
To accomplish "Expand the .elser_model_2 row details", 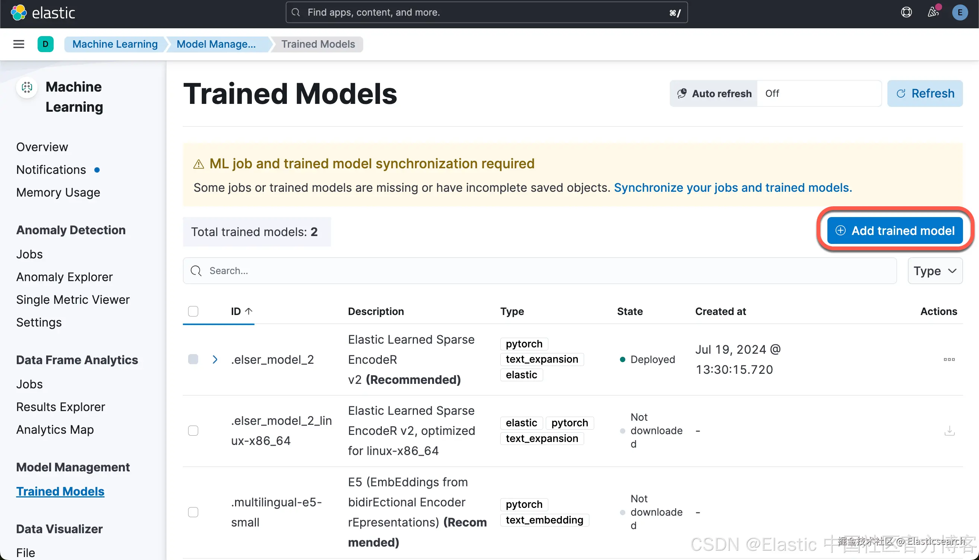I will [x=215, y=359].
